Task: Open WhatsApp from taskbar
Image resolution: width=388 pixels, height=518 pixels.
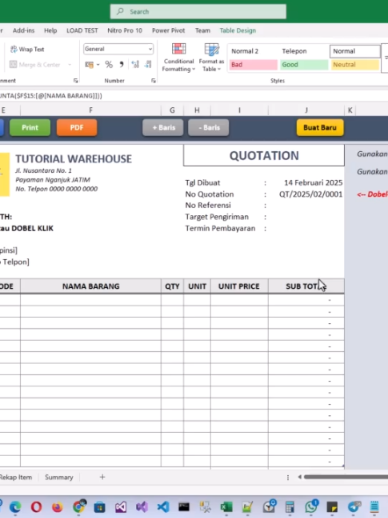Action: pyautogui.click(x=311, y=507)
